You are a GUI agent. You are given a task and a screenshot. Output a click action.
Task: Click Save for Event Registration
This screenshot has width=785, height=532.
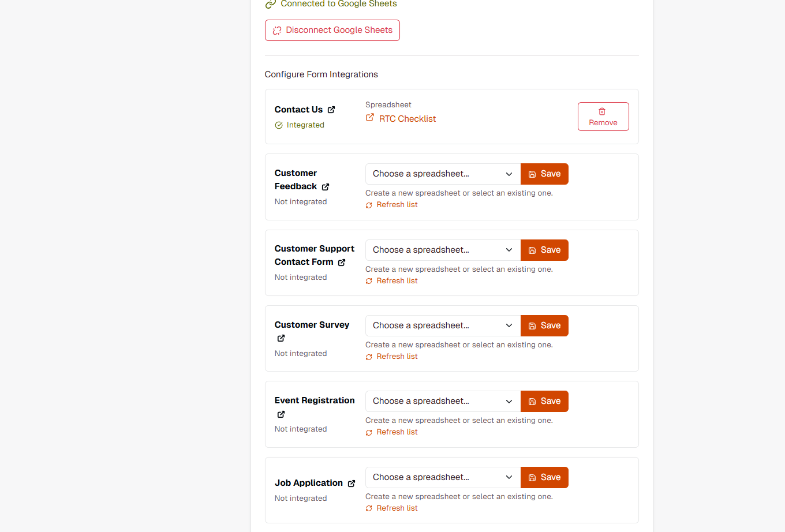[544, 401]
